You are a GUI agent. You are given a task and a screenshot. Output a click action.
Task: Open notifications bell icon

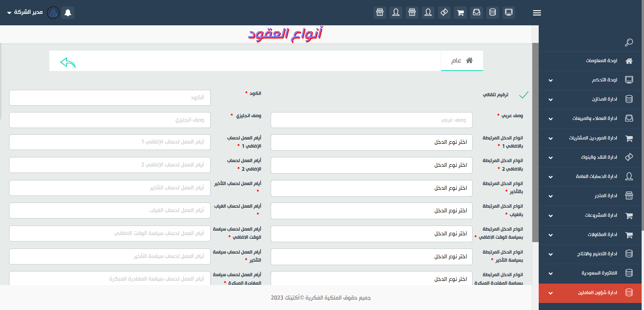[68, 12]
